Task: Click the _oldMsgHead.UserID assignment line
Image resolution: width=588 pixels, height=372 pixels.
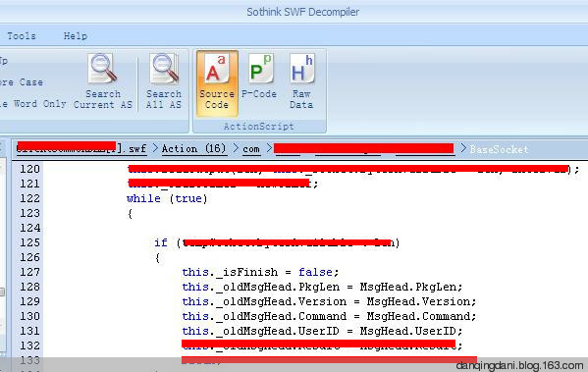Action: point(322,331)
